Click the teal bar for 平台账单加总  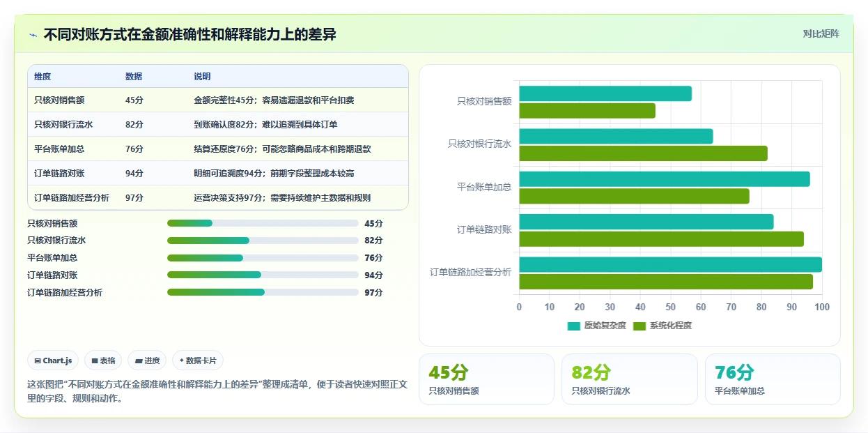click(x=665, y=179)
